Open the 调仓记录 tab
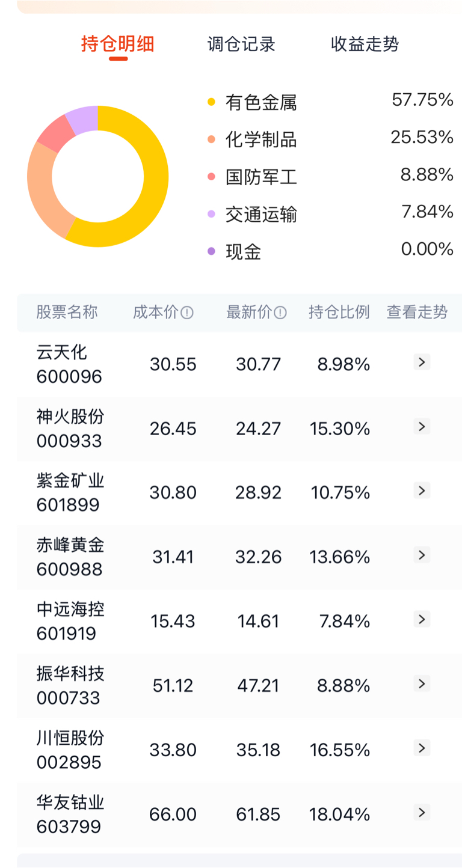This screenshot has height=868, width=462. 241,44
